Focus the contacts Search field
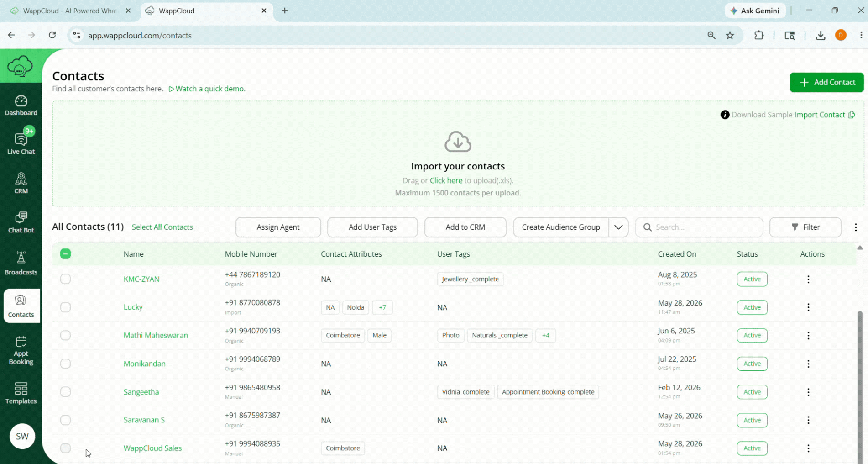Image resolution: width=868 pixels, height=464 pixels. point(699,227)
